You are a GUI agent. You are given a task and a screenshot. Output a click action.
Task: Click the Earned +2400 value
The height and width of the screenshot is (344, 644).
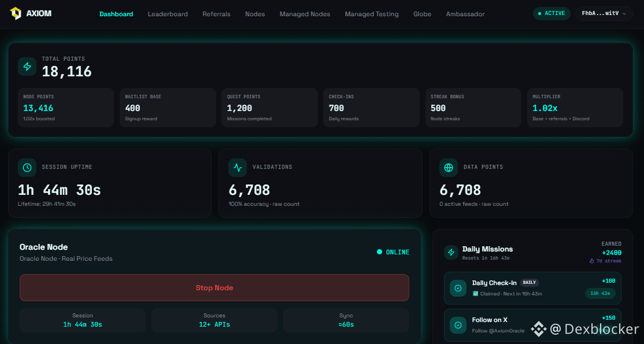tap(612, 253)
